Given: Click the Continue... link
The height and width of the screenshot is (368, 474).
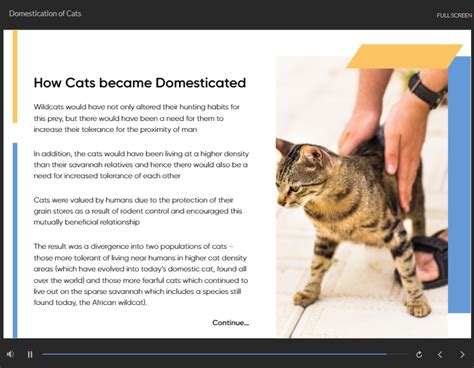Looking at the screenshot, I should coord(231,323).
